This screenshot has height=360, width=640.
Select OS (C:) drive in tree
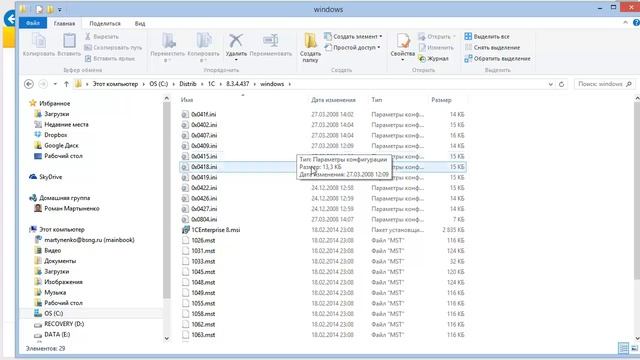53,313
